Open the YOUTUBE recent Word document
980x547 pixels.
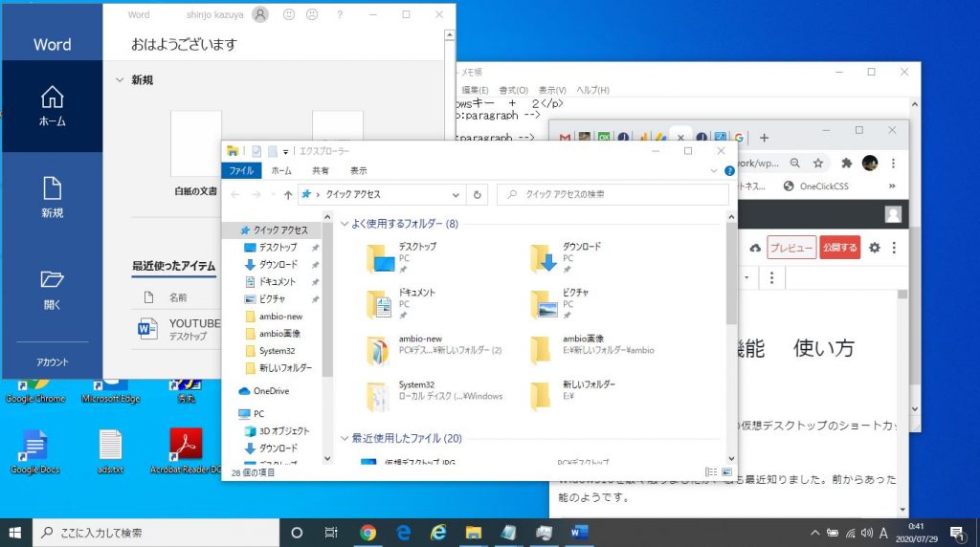(x=178, y=328)
